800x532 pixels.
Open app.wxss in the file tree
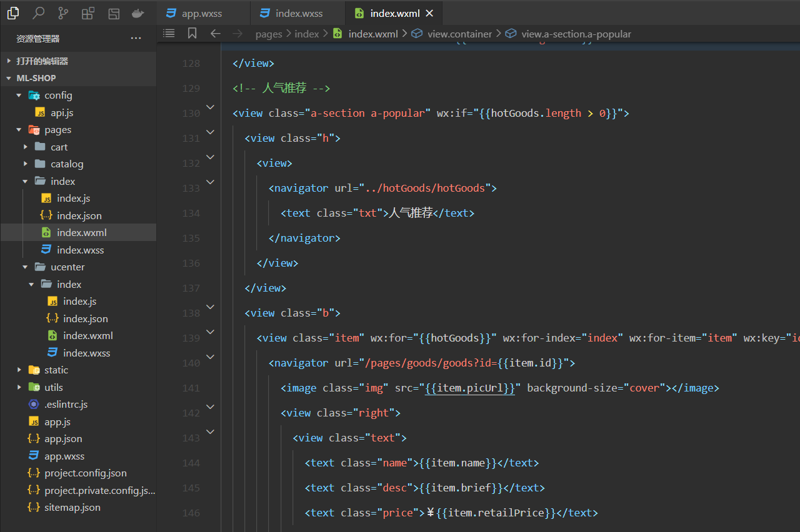(78, 456)
